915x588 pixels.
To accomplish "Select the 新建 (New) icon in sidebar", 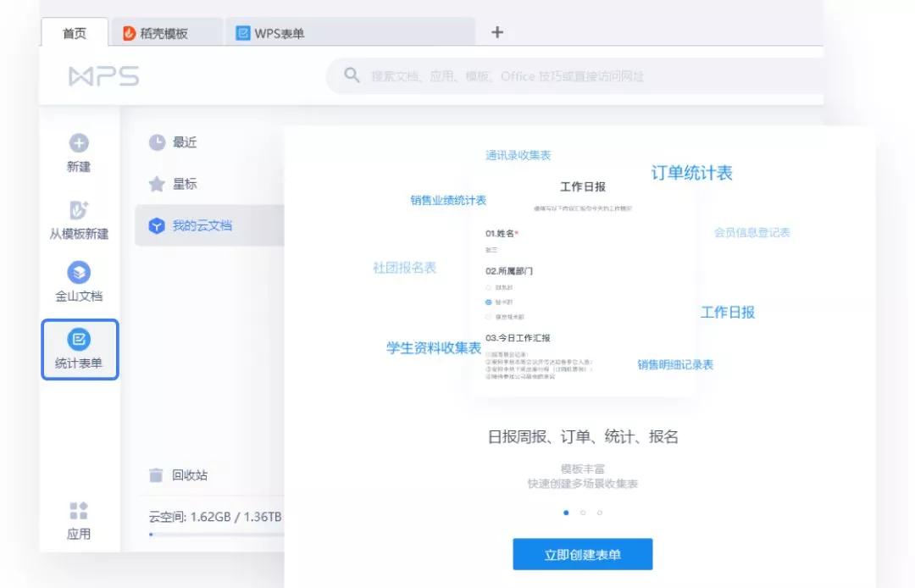I will tap(79, 144).
